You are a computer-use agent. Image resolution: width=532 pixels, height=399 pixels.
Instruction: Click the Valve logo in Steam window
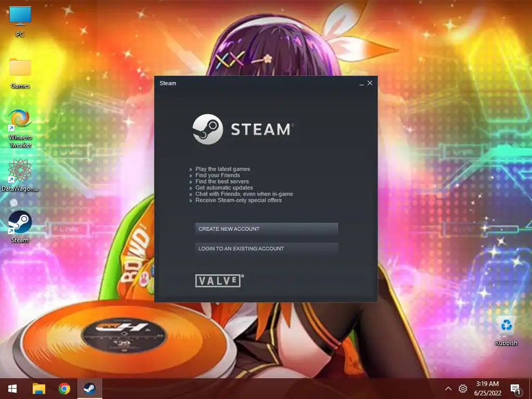[x=219, y=281]
